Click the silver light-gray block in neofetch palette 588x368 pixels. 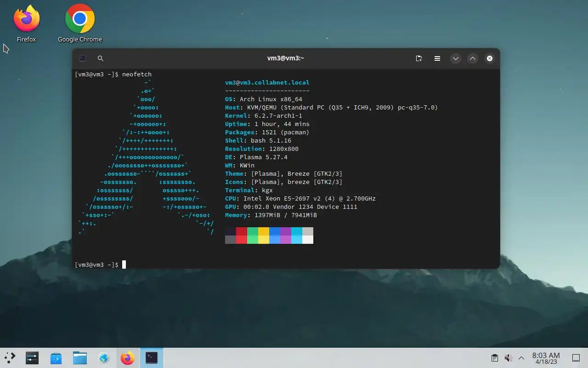(x=308, y=231)
